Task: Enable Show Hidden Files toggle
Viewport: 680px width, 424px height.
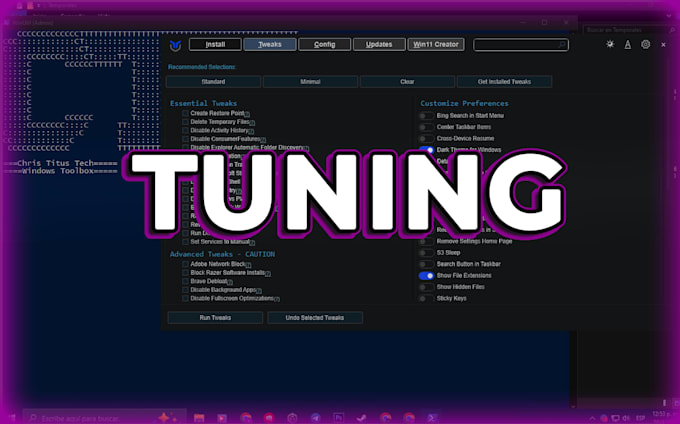Action: (426, 287)
